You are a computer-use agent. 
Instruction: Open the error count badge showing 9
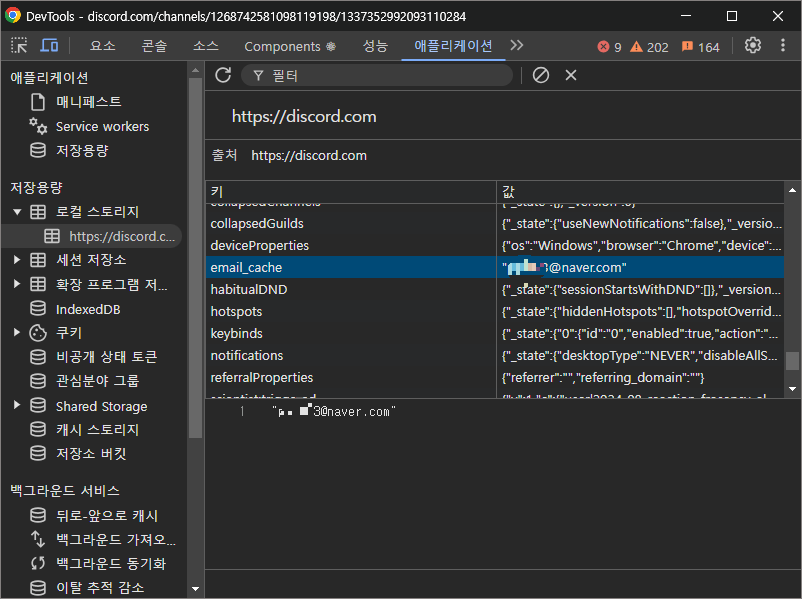[609, 47]
